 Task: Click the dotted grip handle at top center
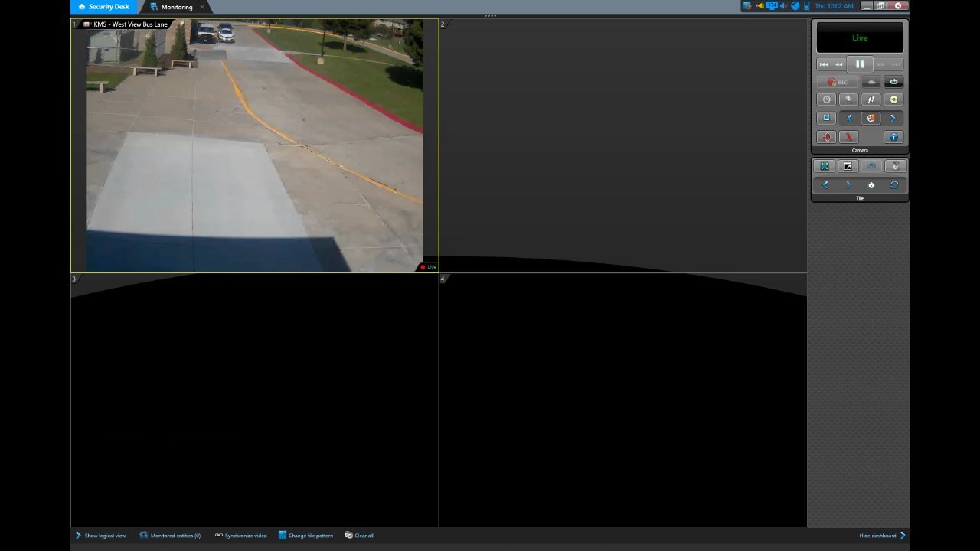coord(490,15)
